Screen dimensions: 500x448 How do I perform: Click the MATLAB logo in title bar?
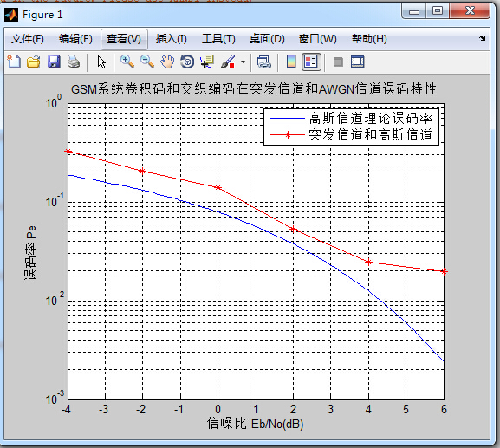11,15
